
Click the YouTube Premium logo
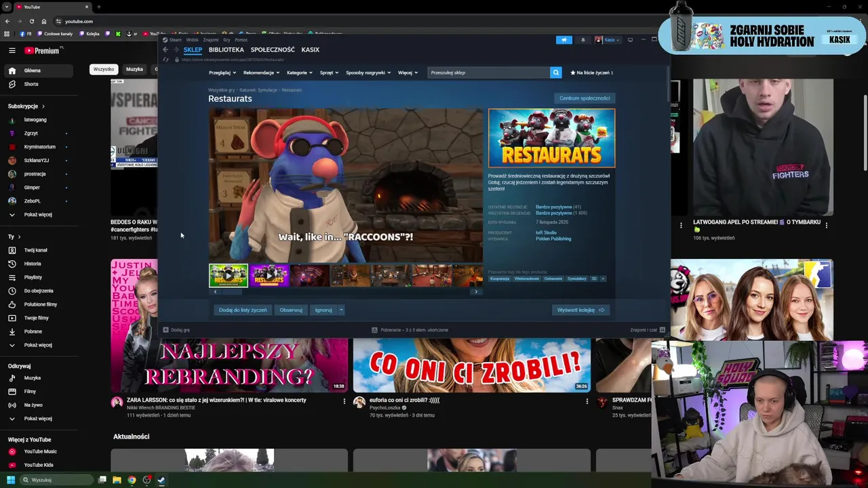[x=43, y=50]
